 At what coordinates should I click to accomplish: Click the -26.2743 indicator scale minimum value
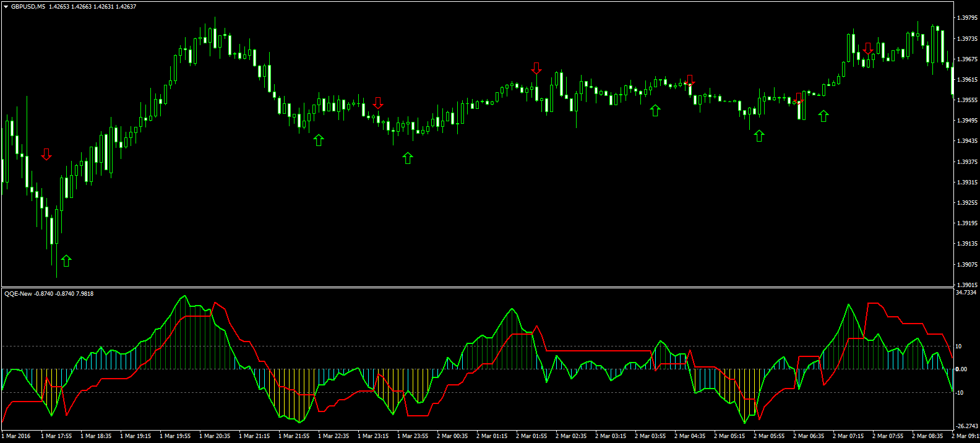966,426
